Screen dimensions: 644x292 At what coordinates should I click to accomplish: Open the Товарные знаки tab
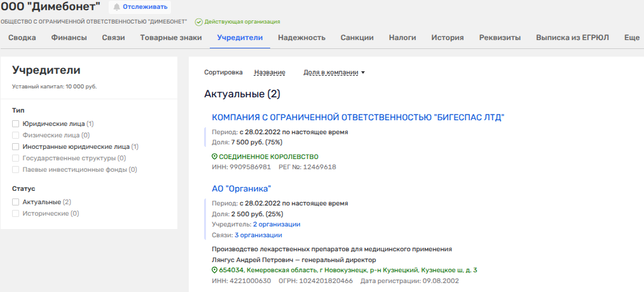(x=171, y=38)
